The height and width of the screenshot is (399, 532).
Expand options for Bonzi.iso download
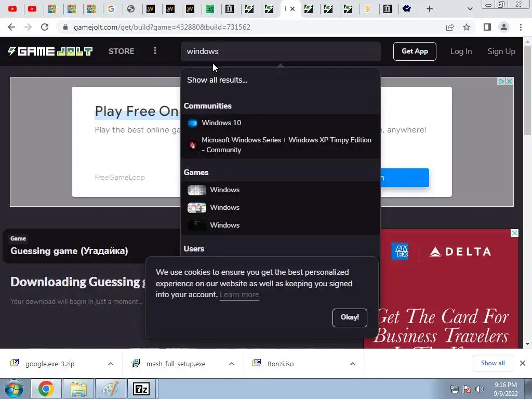tap(353, 364)
